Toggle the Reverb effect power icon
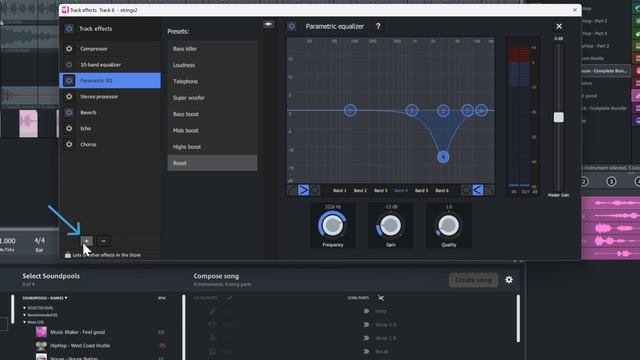 pyautogui.click(x=69, y=112)
